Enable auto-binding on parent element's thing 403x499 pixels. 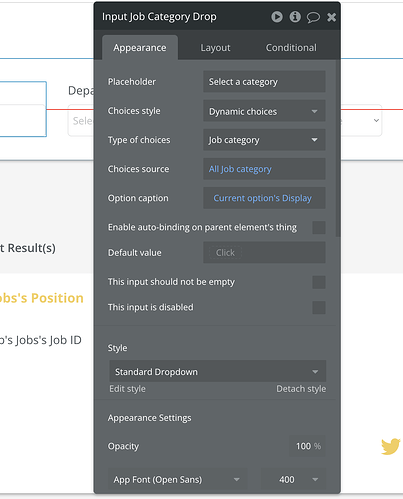coord(319,228)
